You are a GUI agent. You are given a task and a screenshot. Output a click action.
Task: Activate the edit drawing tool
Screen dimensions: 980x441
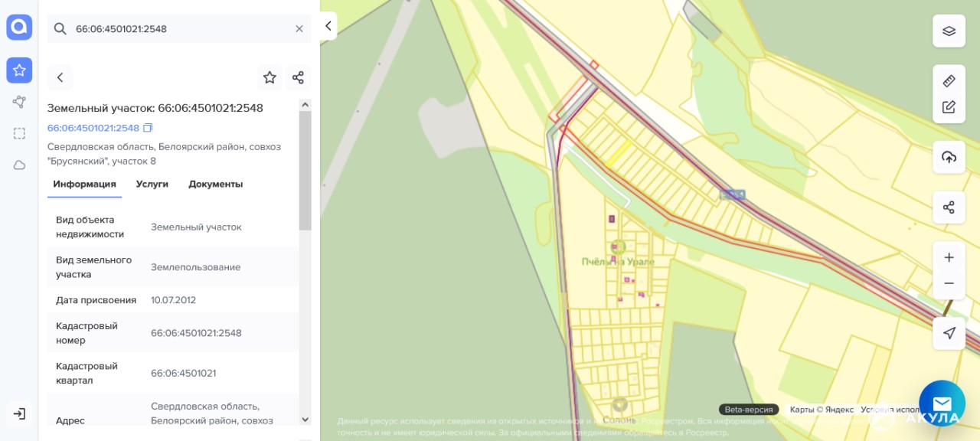[949, 107]
